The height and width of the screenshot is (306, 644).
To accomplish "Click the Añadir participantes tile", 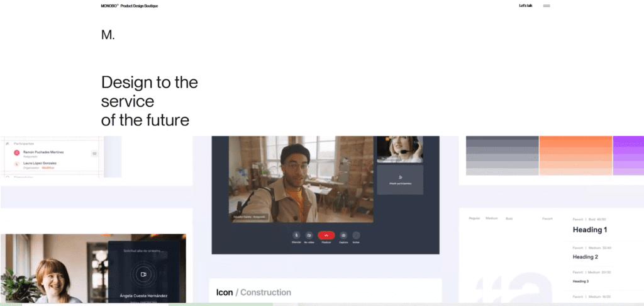I will [x=400, y=179].
